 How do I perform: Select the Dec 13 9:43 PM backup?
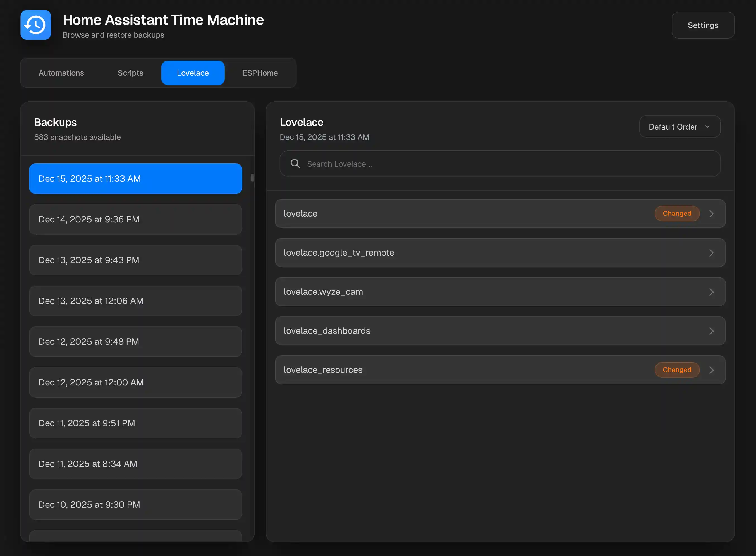click(x=135, y=260)
